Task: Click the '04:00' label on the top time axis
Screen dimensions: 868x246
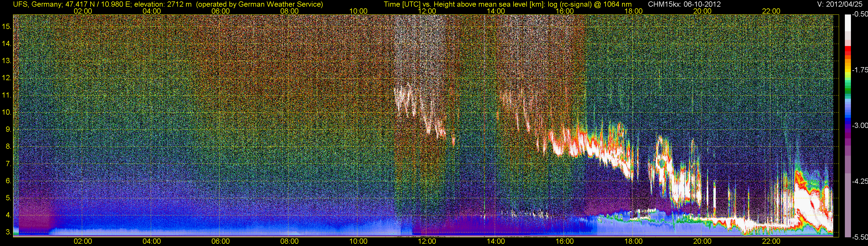Action: click(152, 11)
